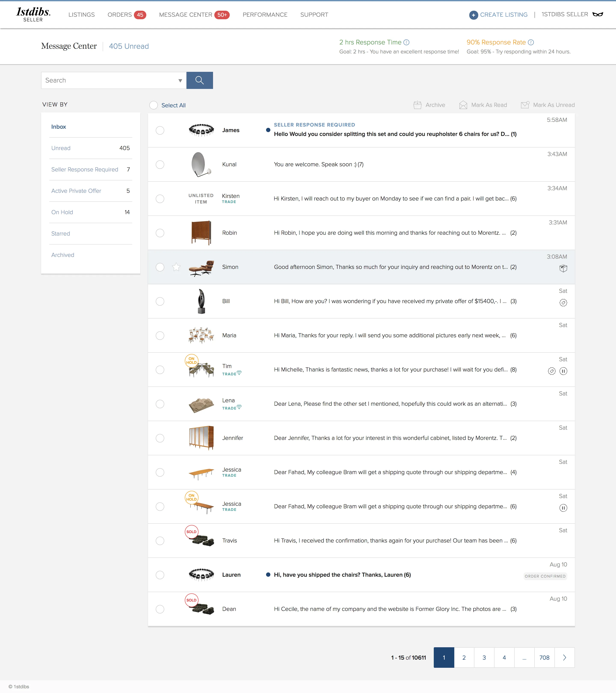Select the James message checkbox

[x=160, y=131]
